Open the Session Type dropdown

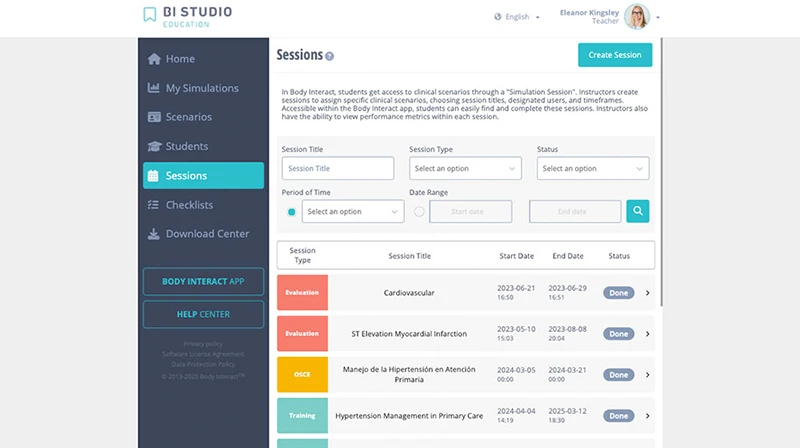pyautogui.click(x=465, y=168)
